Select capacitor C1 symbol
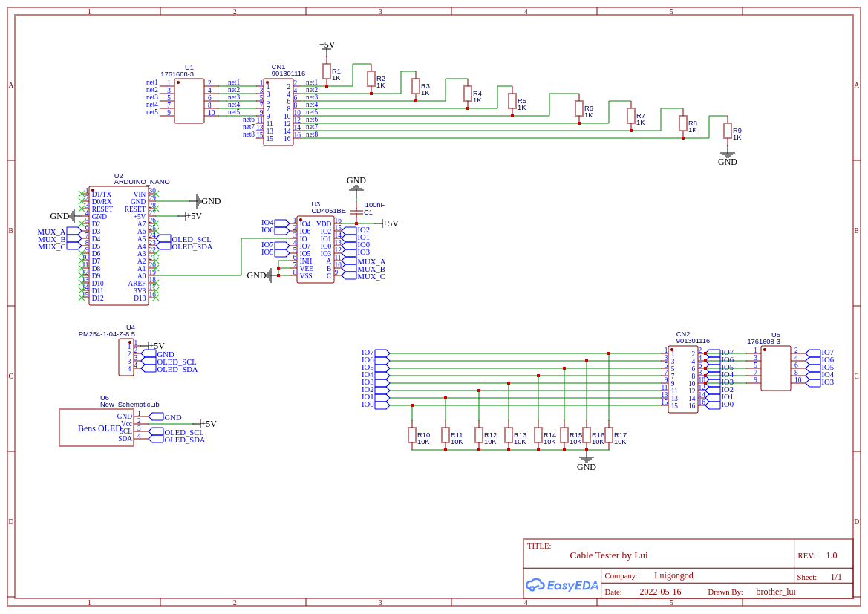The width and height of the screenshot is (868, 614). point(356,212)
